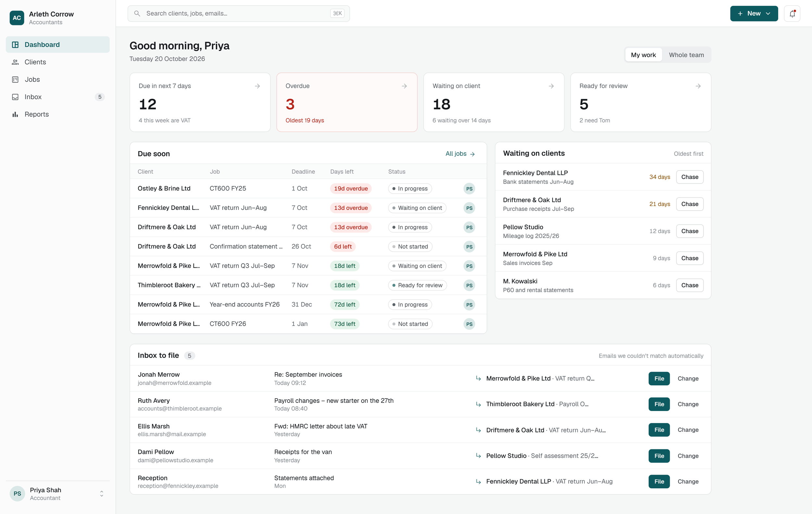The image size is (812, 514).
Task: Open Clients in the sidebar
Action: click(x=58, y=62)
